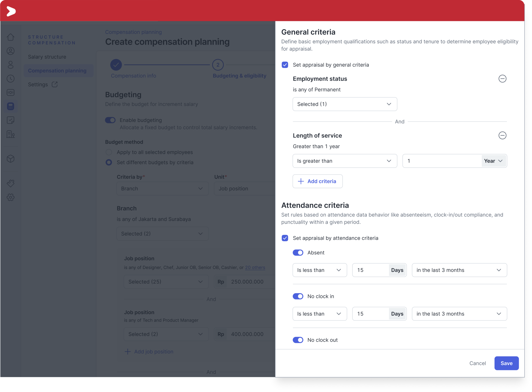Uncheck Set appraisal by general criteria

tap(285, 65)
